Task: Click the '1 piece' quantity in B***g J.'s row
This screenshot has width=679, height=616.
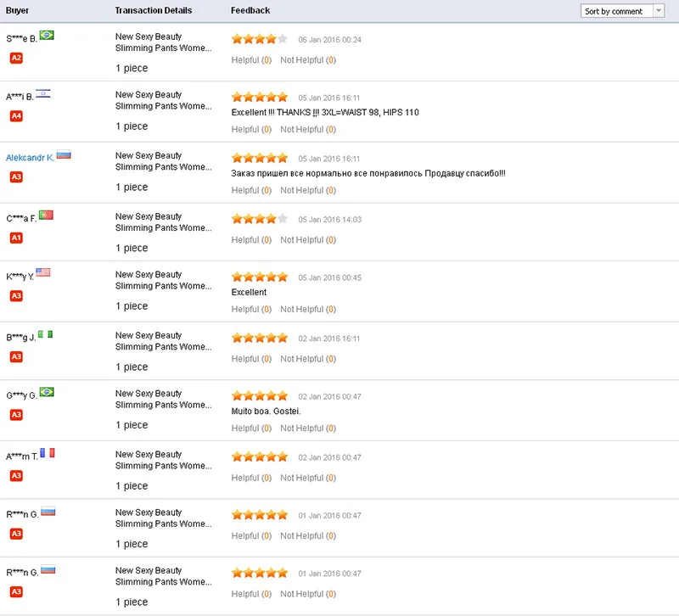Action: pyautogui.click(x=132, y=367)
